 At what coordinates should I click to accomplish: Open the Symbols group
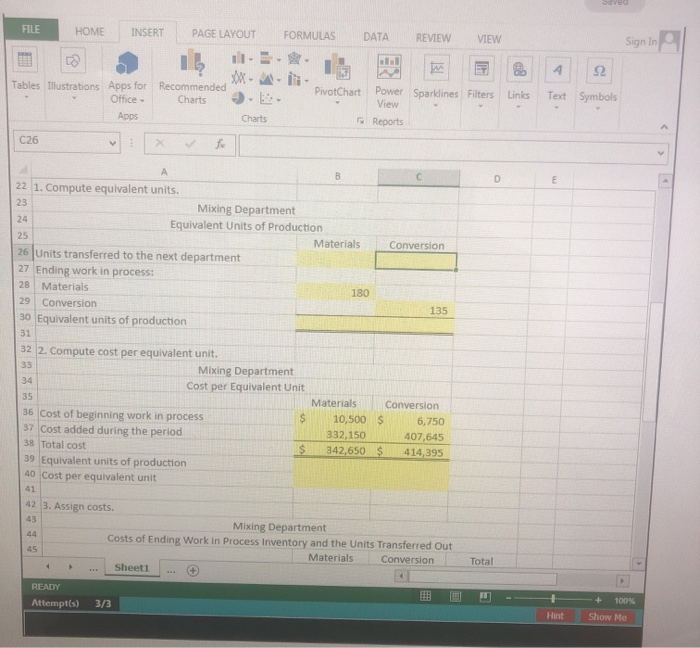pyautogui.click(x=600, y=71)
